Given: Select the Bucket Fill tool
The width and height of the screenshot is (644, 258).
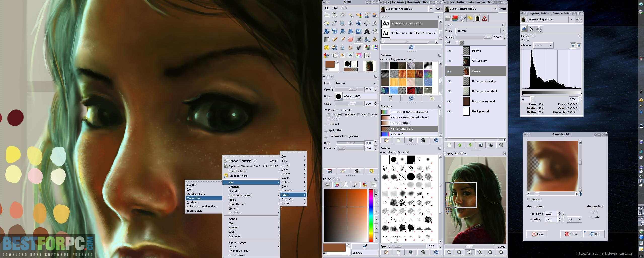Looking at the screenshot, I should pos(375,31).
